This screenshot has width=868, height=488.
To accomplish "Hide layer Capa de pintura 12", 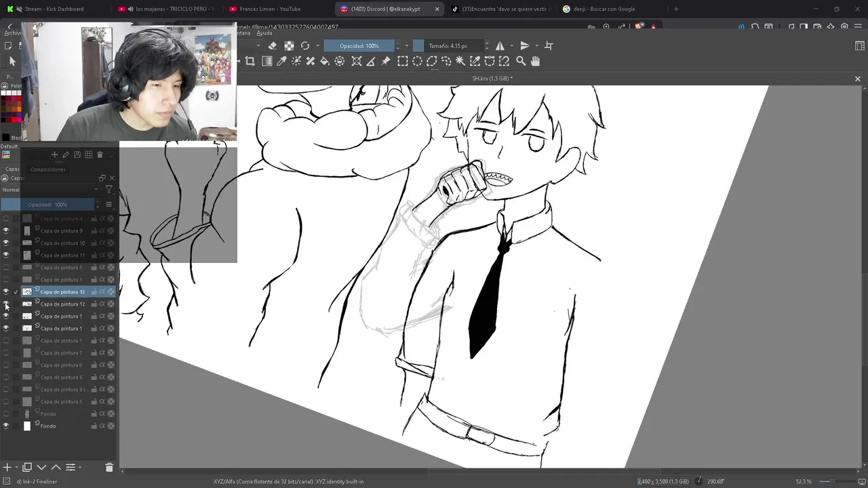I will [x=6, y=304].
